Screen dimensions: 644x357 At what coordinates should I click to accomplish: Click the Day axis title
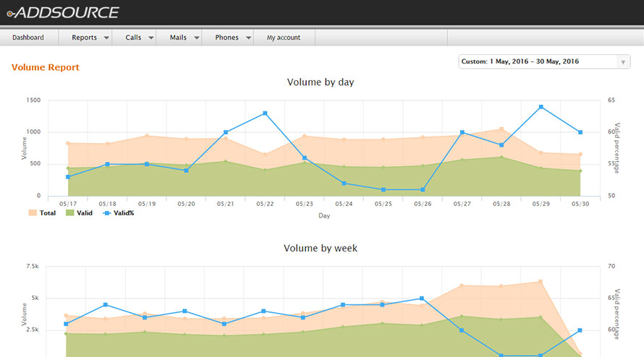pyautogui.click(x=324, y=216)
